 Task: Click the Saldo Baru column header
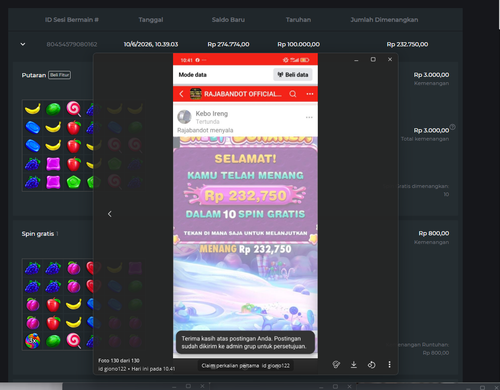228,20
